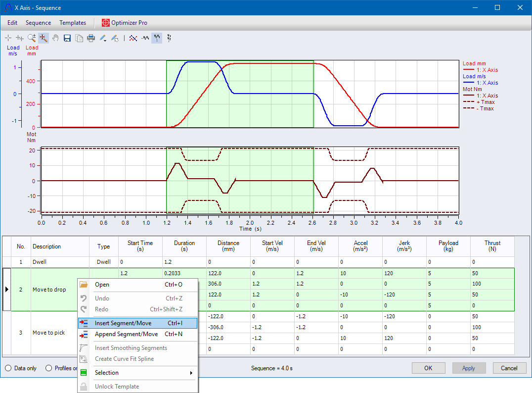Click the Dwell row Duration cell
The height and width of the screenshot is (393, 532).
pyautogui.click(x=184, y=262)
